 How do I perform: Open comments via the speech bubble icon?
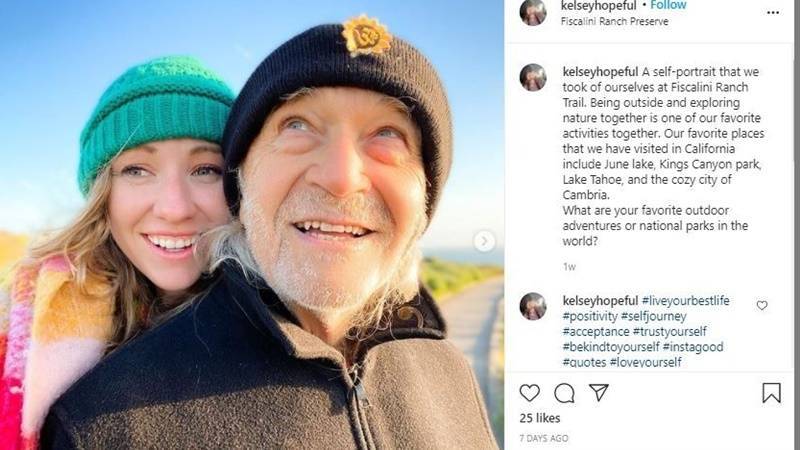(x=564, y=393)
